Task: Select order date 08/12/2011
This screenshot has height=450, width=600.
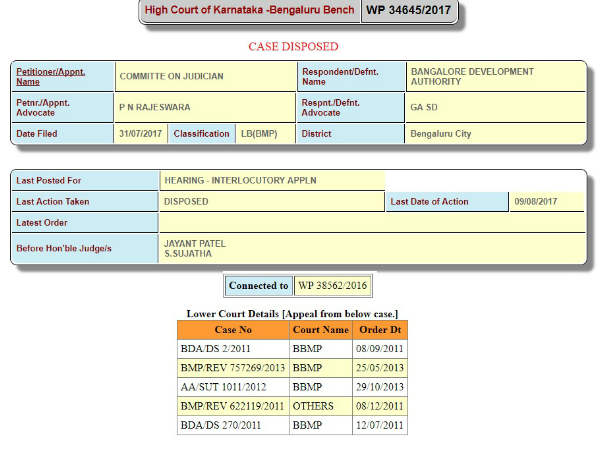Action: coord(380,406)
